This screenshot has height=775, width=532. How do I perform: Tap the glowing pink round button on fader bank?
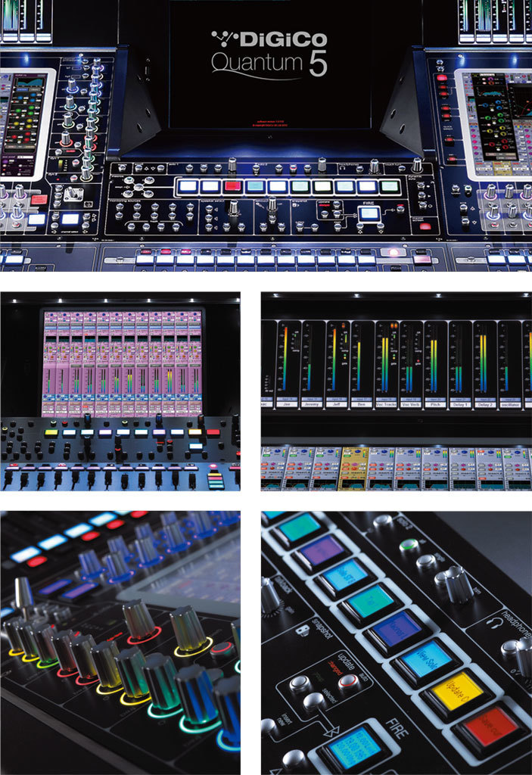(394, 253)
